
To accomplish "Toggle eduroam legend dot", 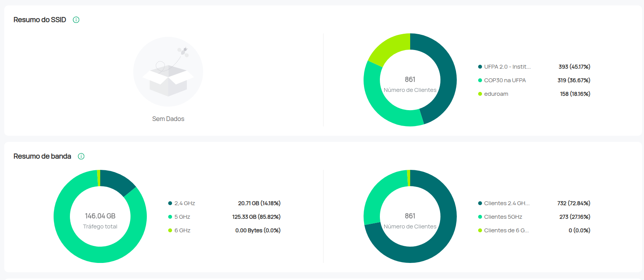I will [480, 94].
